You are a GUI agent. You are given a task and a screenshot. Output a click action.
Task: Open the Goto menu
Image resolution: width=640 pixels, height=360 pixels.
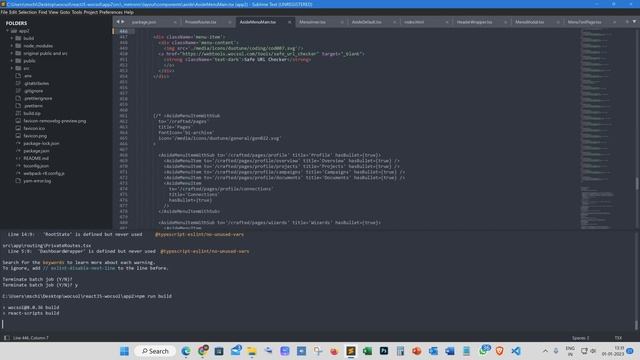65,12
